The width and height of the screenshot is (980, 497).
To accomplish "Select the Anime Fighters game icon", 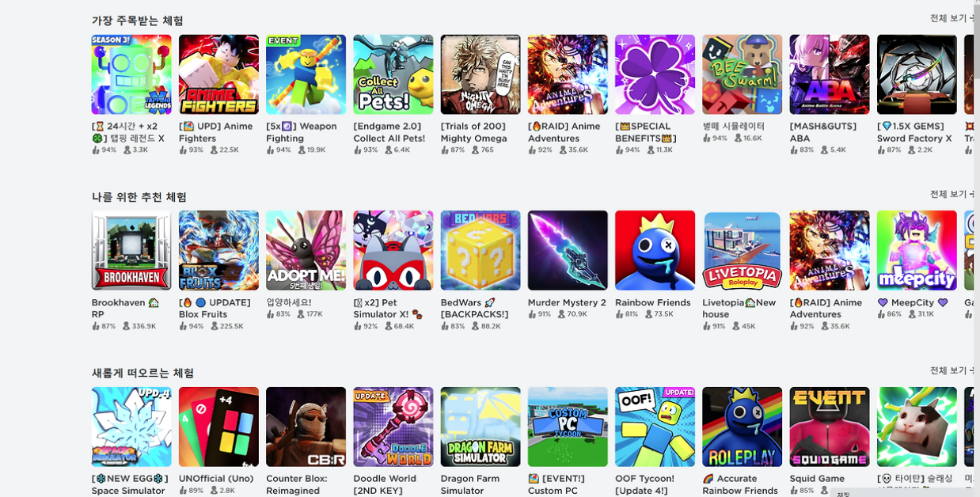I will (218, 74).
